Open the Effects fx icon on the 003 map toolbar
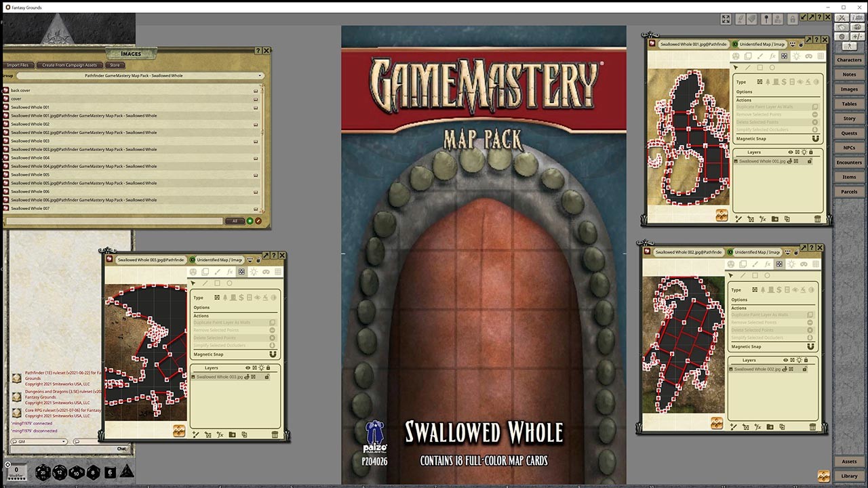 (230, 272)
